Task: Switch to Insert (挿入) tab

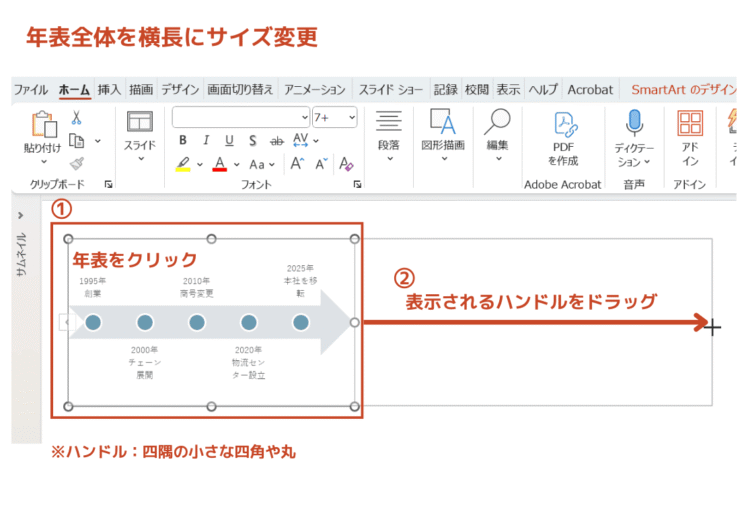Action: pos(109,90)
